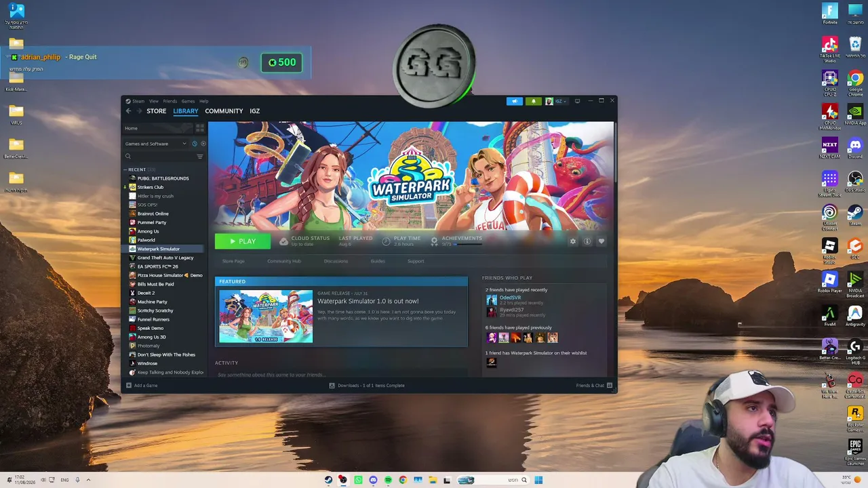Click the cloud status icon
The height and width of the screenshot is (488, 868).
284,241
